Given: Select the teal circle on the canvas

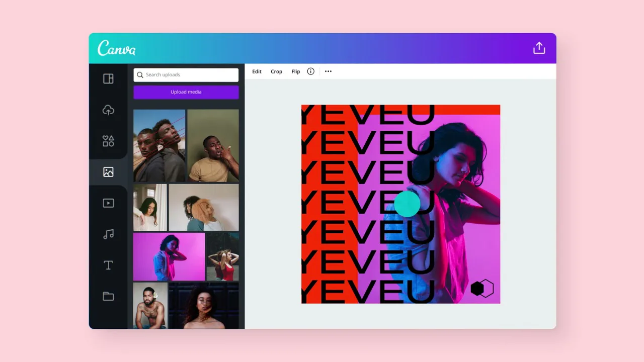Looking at the screenshot, I should pos(407,204).
